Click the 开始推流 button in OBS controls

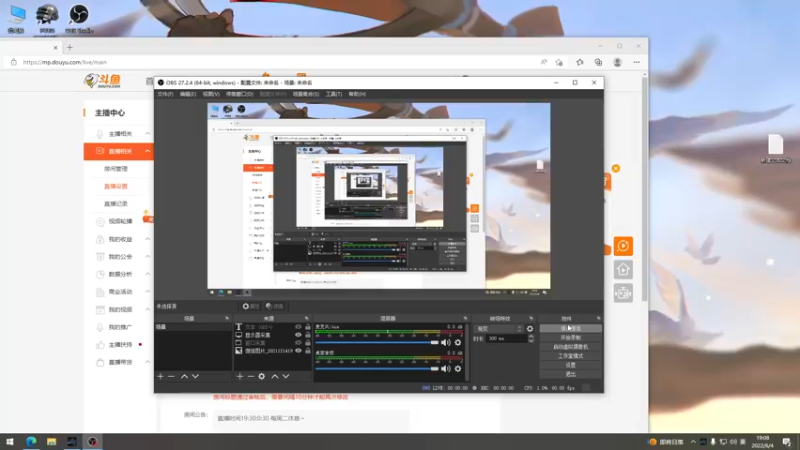pyautogui.click(x=570, y=329)
